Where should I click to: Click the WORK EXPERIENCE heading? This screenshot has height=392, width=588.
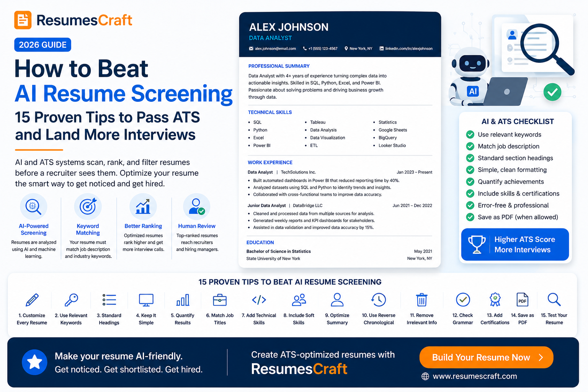tap(270, 162)
